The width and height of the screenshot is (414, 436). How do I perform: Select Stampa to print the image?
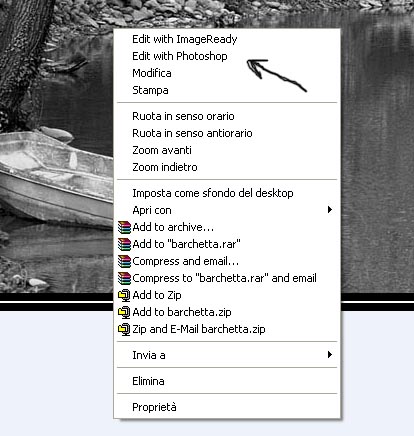pos(150,90)
